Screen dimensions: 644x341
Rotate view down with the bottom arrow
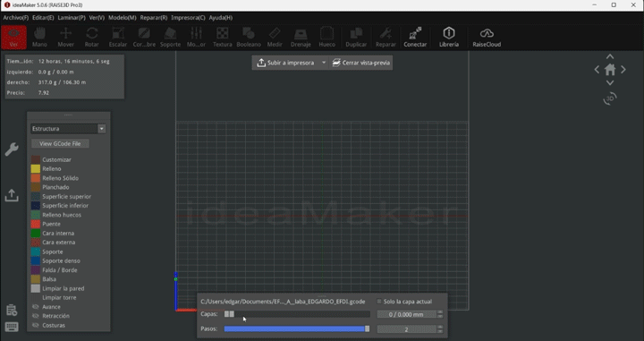click(x=610, y=82)
